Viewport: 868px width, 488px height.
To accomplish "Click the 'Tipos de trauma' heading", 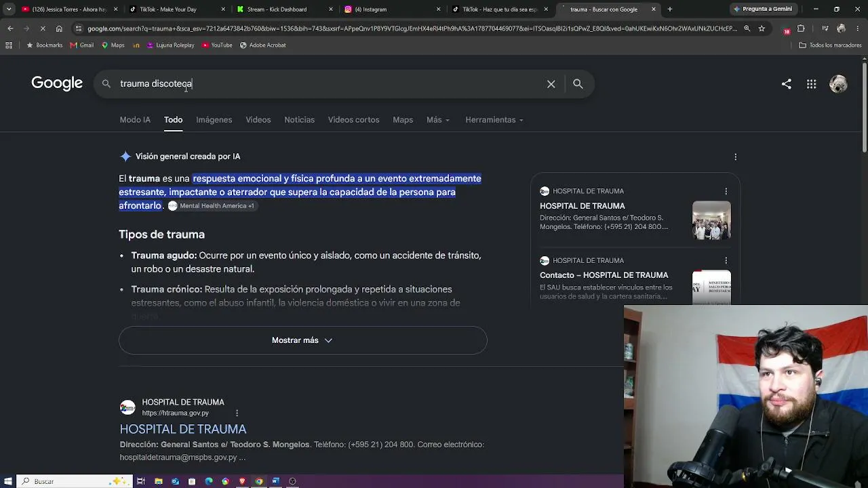I will [x=161, y=235].
